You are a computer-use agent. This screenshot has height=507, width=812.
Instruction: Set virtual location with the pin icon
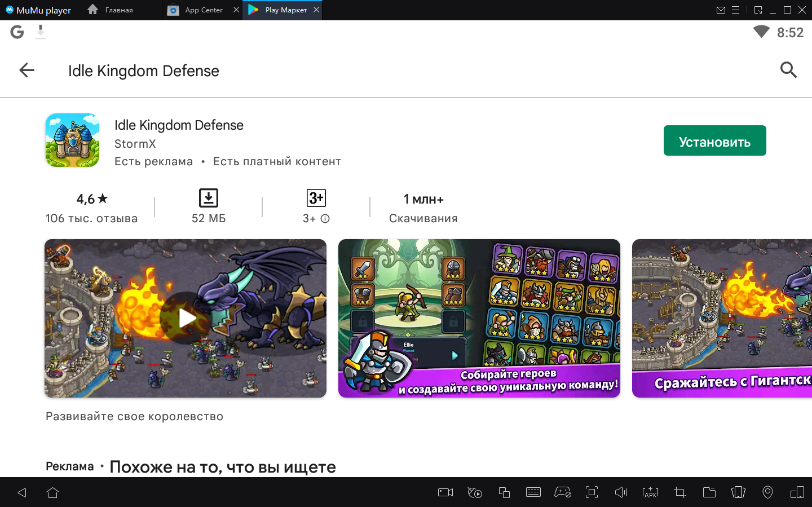(x=767, y=492)
